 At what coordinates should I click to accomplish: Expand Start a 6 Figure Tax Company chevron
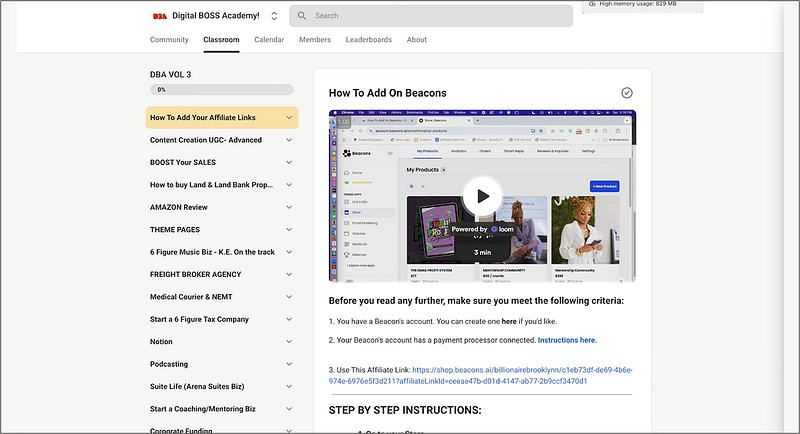coord(289,320)
